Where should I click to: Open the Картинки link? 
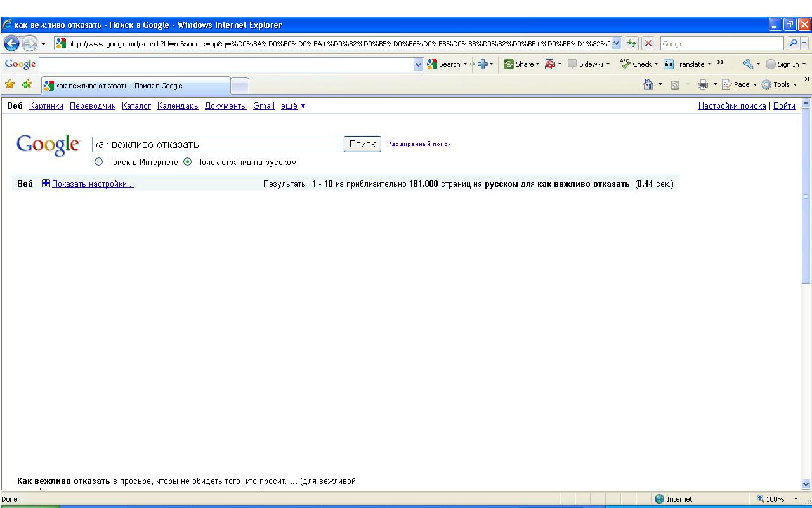pyautogui.click(x=46, y=106)
